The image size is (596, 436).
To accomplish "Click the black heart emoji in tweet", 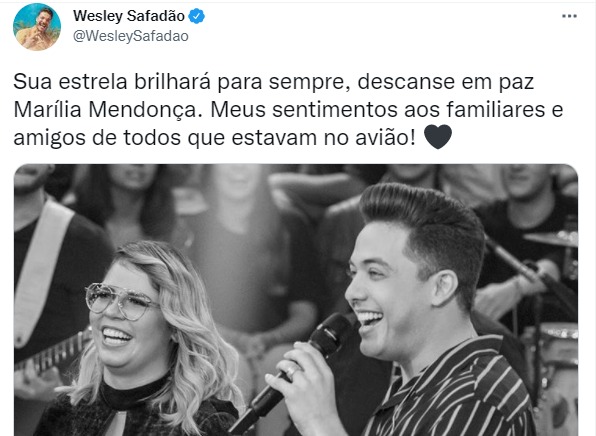I will 437,136.
